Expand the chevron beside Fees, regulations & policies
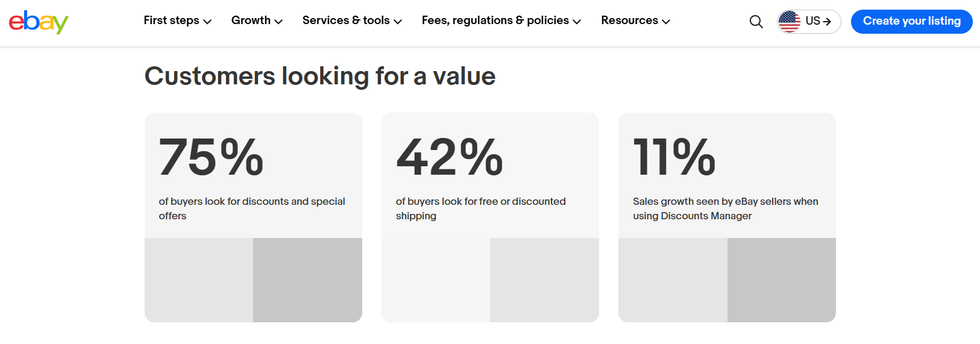 pyautogui.click(x=577, y=22)
